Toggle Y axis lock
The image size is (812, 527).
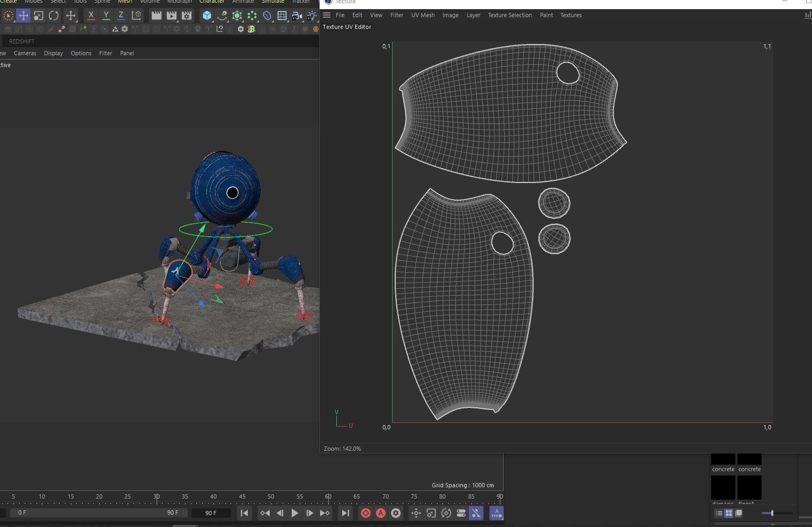click(106, 16)
